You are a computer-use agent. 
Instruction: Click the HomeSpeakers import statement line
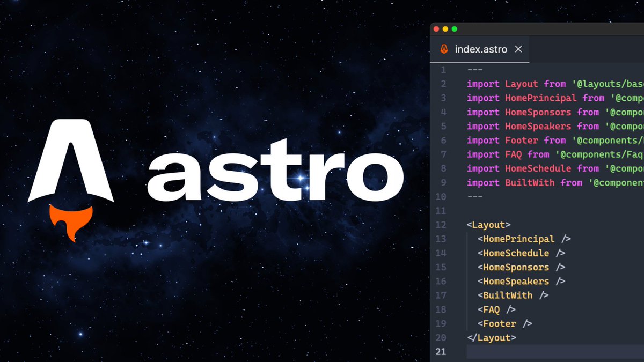pyautogui.click(x=555, y=126)
